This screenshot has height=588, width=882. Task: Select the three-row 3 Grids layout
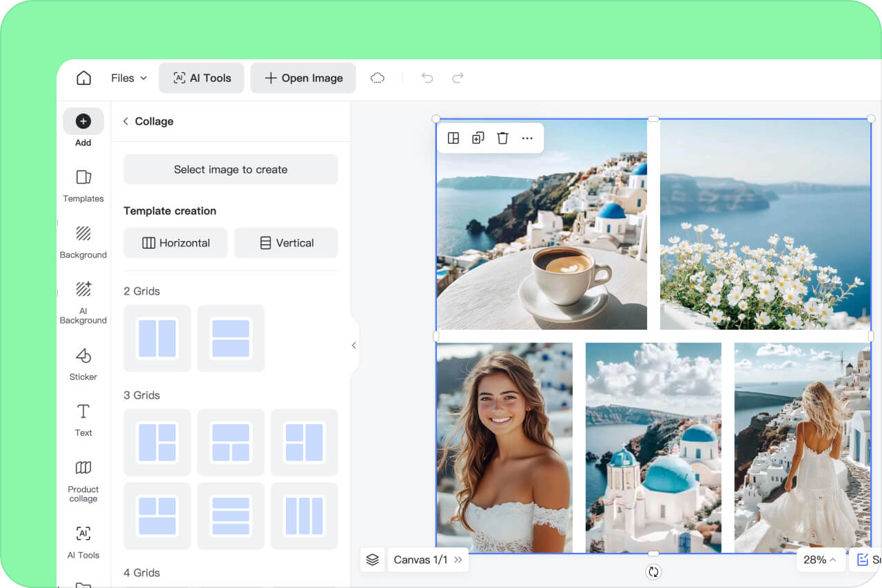[x=231, y=516]
